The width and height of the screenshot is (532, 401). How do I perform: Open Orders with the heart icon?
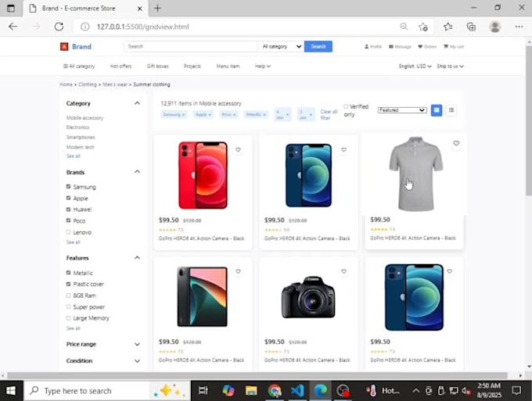(427, 47)
